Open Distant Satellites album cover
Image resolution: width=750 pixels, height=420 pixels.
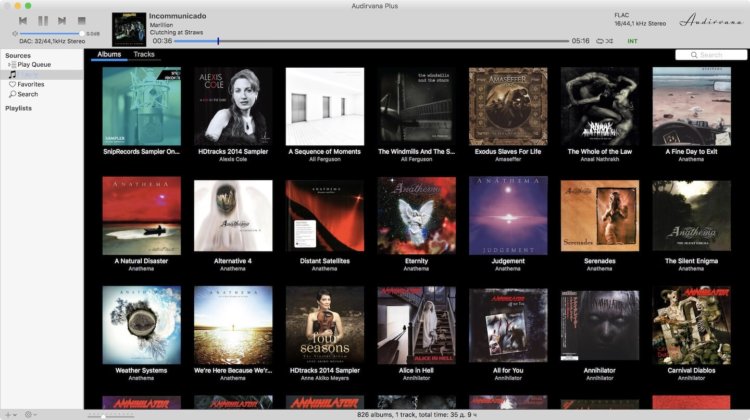[325, 216]
